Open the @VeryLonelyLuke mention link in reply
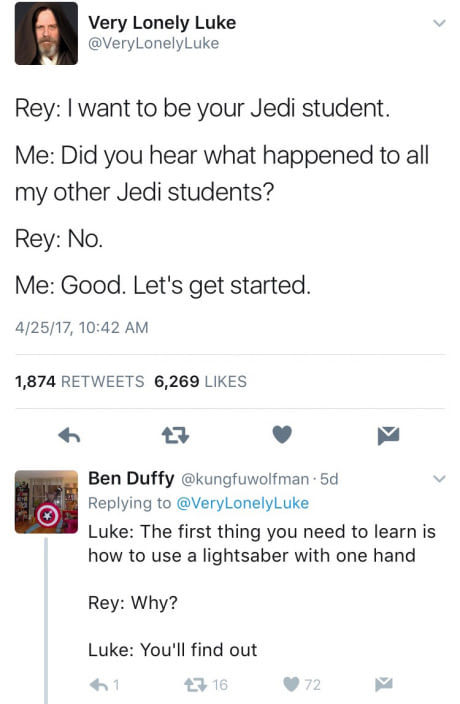This screenshot has width=460, height=704. pyautogui.click(x=243, y=503)
